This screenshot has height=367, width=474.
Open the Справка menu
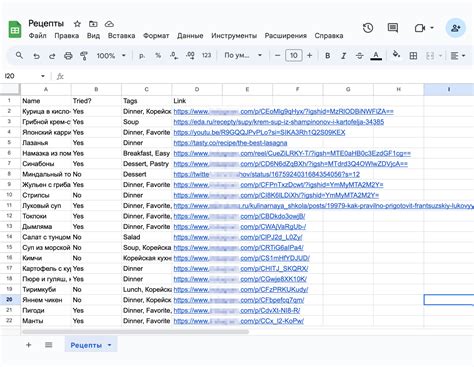coord(329,36)
